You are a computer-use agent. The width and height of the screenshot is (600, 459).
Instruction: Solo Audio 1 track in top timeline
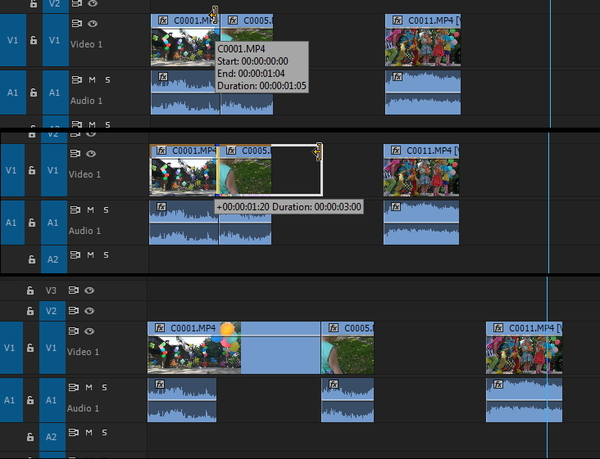pyautogui.click(x=107, y=79)
